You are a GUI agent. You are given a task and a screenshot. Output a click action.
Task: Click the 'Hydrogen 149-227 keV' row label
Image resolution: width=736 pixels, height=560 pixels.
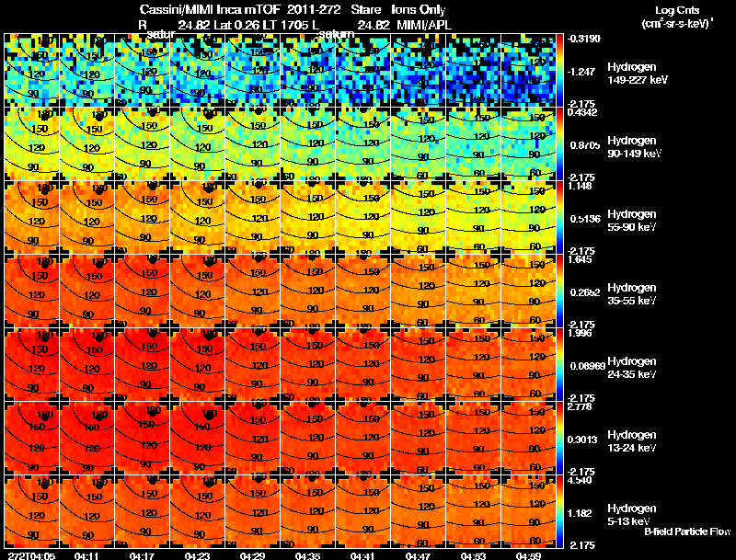(638, 74)
